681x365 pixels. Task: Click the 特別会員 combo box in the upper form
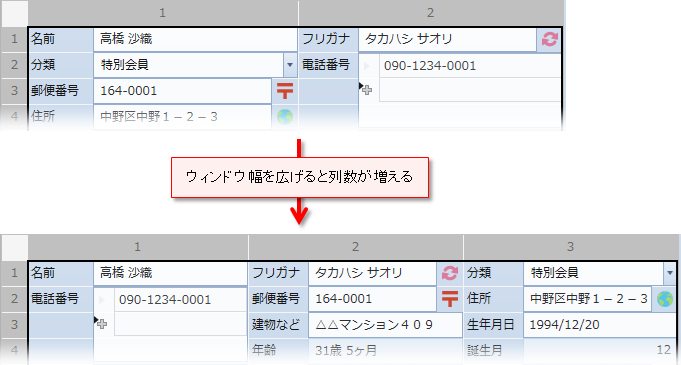point(195,65)
